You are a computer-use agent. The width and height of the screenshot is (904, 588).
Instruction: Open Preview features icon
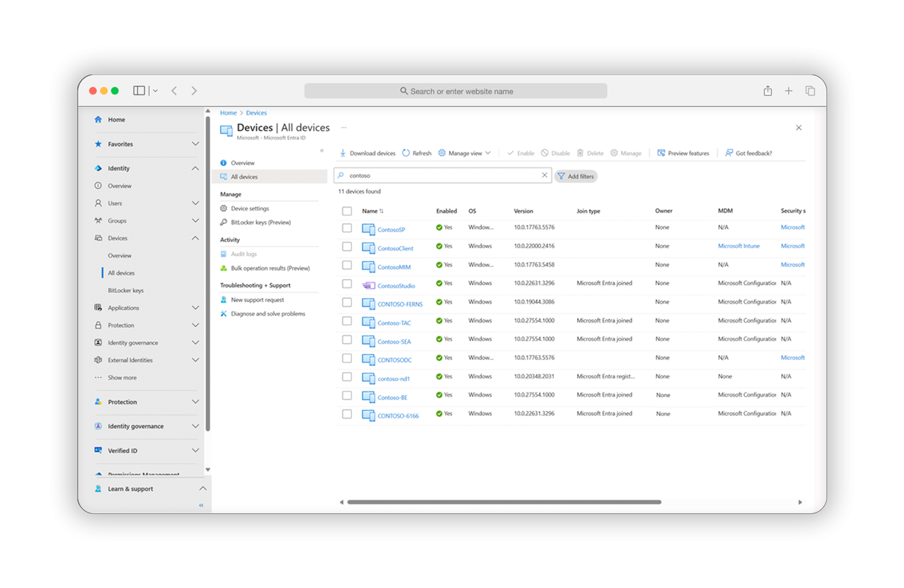(x=661, y=153)
